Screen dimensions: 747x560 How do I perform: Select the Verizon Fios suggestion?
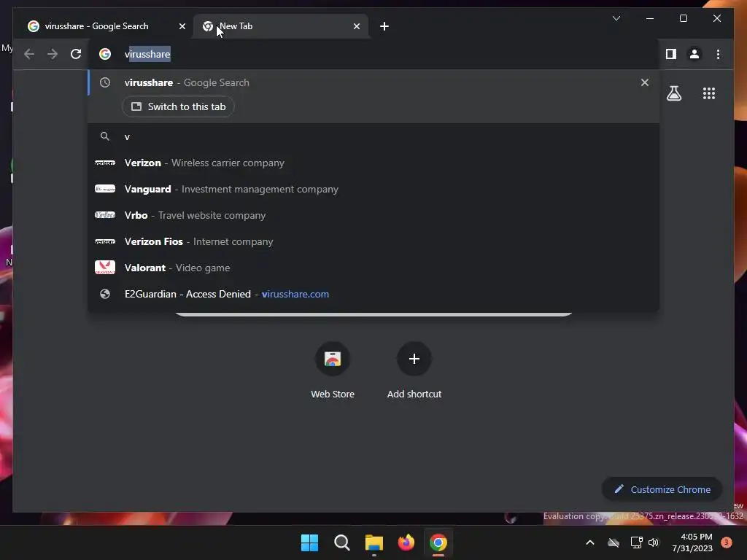click(x=373, y=241)
